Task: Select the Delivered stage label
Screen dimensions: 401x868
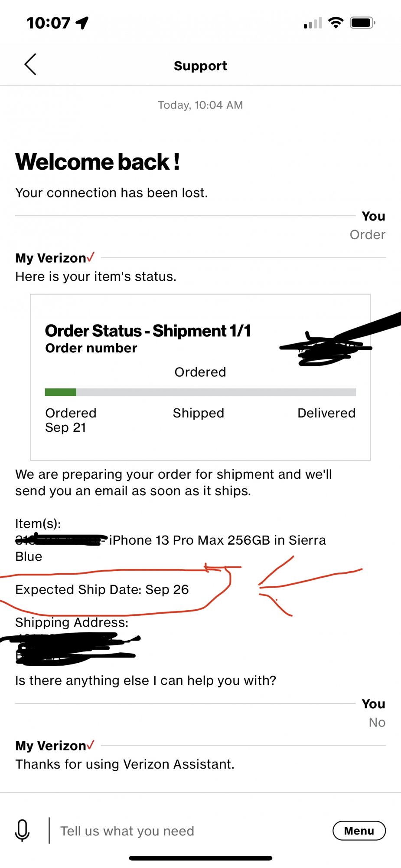Action: click(326, 413)
